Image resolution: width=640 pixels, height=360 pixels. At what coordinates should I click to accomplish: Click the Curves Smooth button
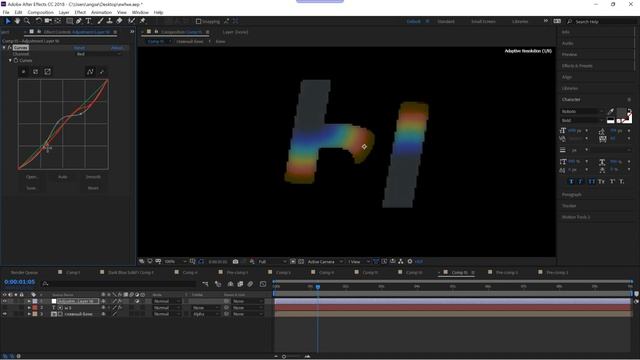pyautogui.click(x=93, y=177)
